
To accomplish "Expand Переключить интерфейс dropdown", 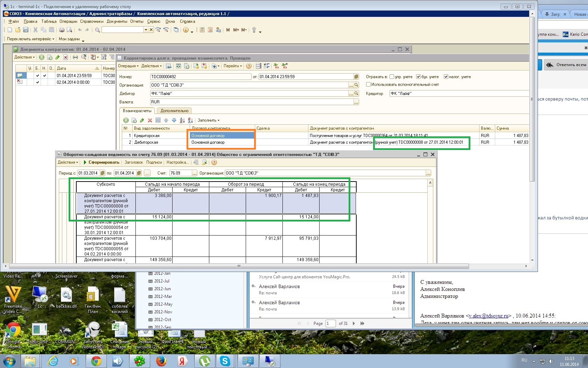I will 30,39.
